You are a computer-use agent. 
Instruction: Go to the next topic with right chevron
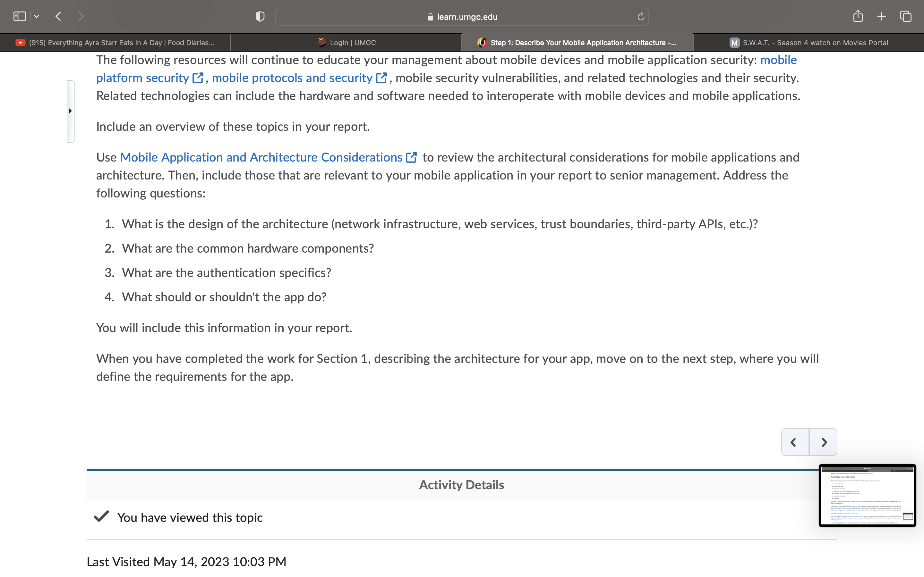tap(823, 442)
